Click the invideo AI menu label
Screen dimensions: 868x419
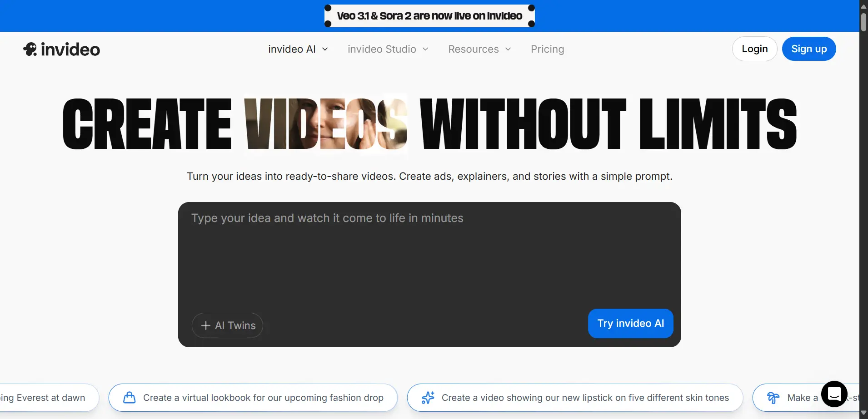point(292,49)
